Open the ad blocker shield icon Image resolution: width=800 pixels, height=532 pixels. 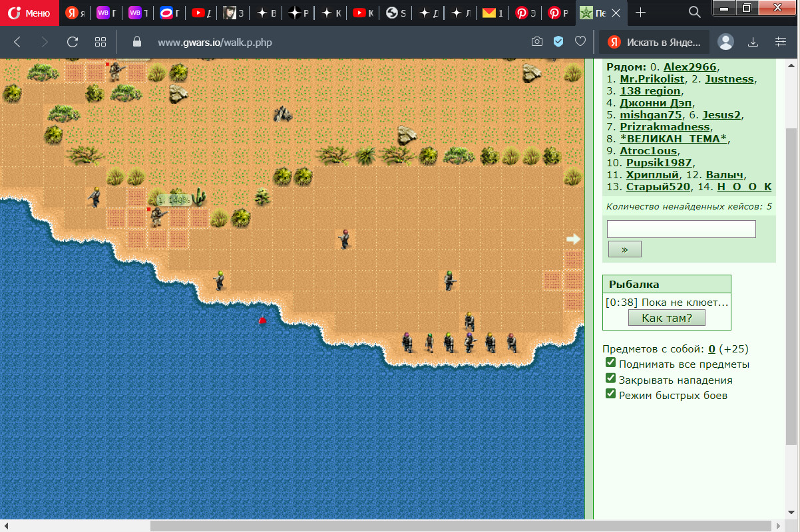pos(558,42)
